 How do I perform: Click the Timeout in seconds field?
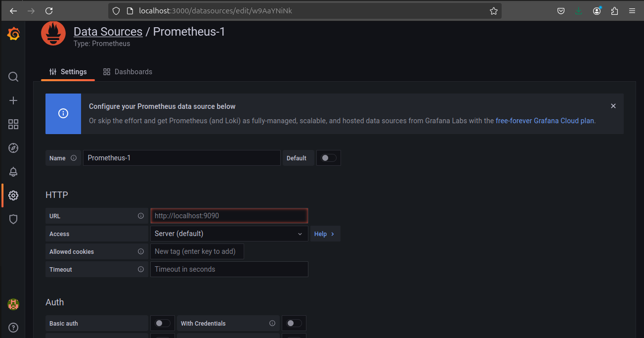point(229,269)
